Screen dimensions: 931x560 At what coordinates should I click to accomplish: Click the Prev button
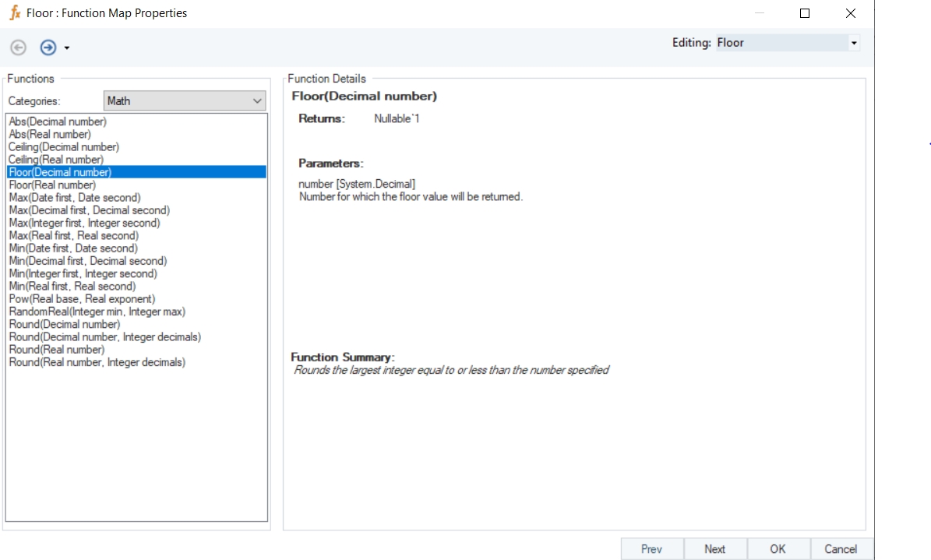[x=651, y=549]
